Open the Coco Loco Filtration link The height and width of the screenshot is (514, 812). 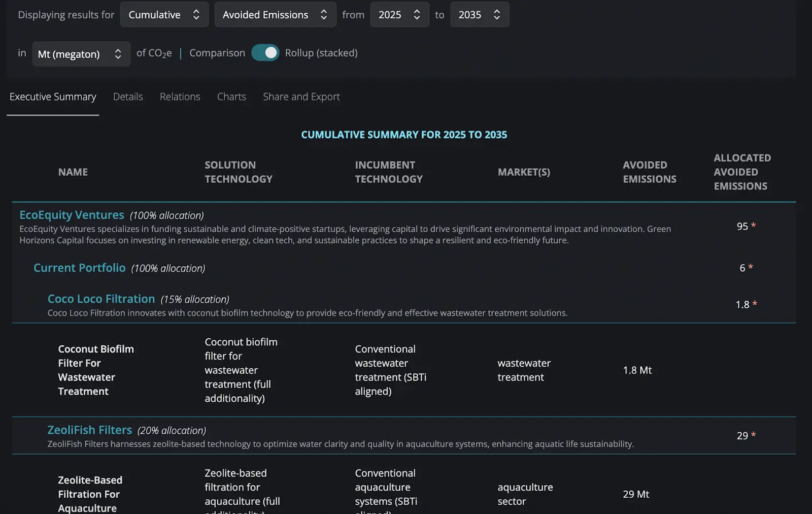[x=101, y=299]
